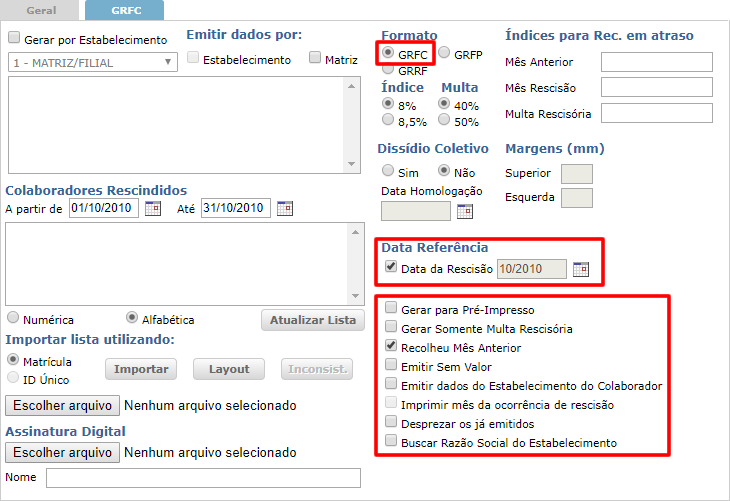The height and width of the screenshot is (501, 730).
Task: Expand the MATRIZ/FILIAL dropdown
Action: point(167,62)
